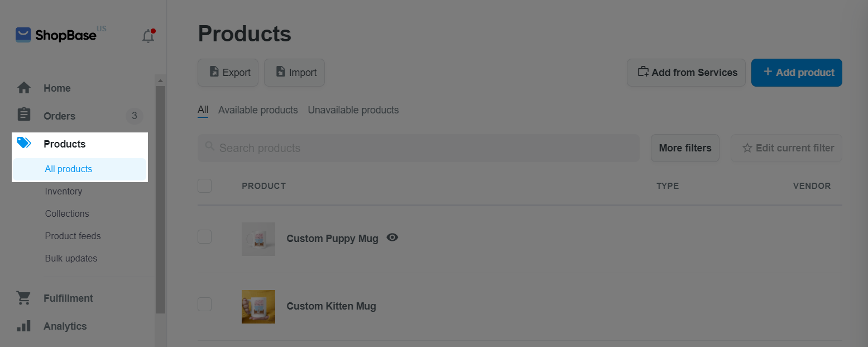Image resolution: width=868 pixels, height=347 pixels.
Task: Click the Fulfillment cart icon
Action: pyautogui.click(x=24, y=298)
